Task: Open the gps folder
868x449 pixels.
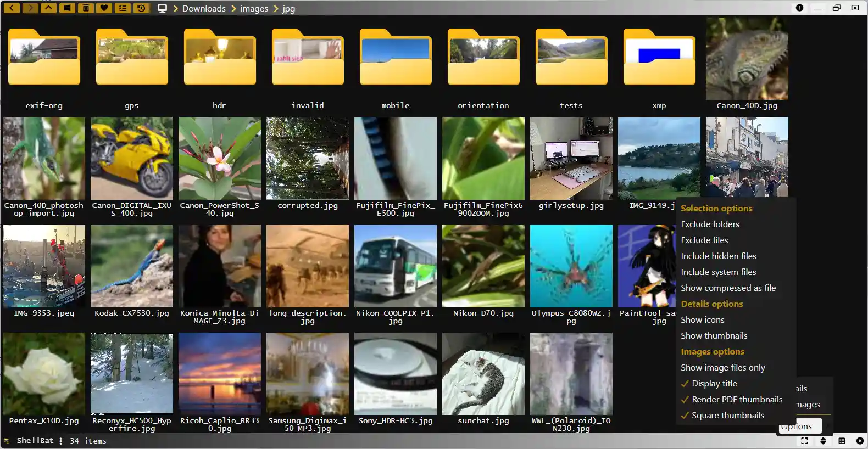Action: [x=132, y=64]
